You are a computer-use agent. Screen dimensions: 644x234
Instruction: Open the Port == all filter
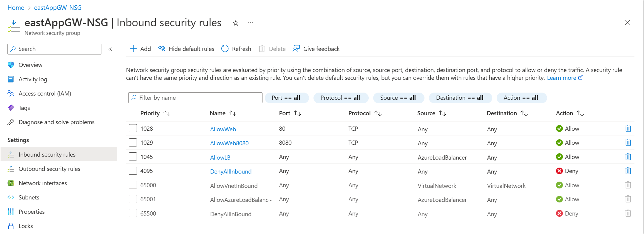coord(286,98)
